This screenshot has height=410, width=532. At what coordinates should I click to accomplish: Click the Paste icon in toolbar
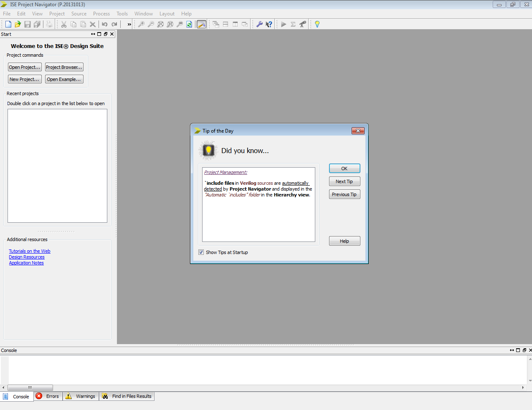click(x=83, y=24)
